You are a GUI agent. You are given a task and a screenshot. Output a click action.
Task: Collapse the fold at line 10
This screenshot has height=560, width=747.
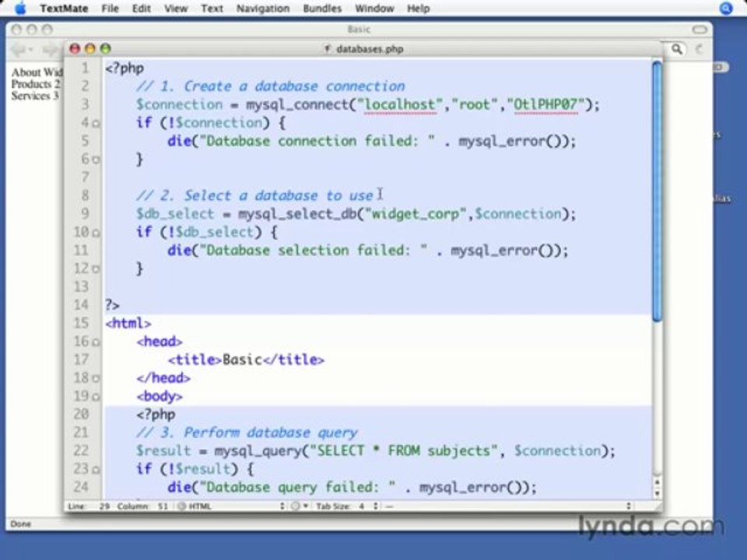(x=96, y=233)
